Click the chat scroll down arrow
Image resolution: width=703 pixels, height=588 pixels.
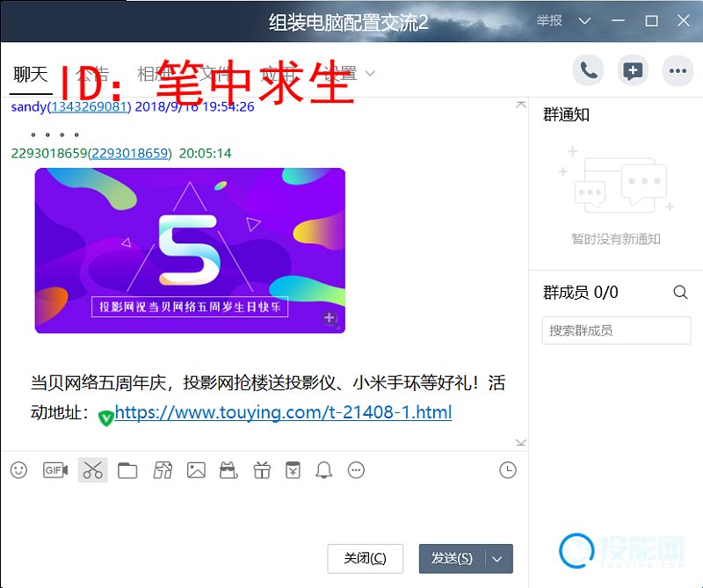click(x=520, y=443)
